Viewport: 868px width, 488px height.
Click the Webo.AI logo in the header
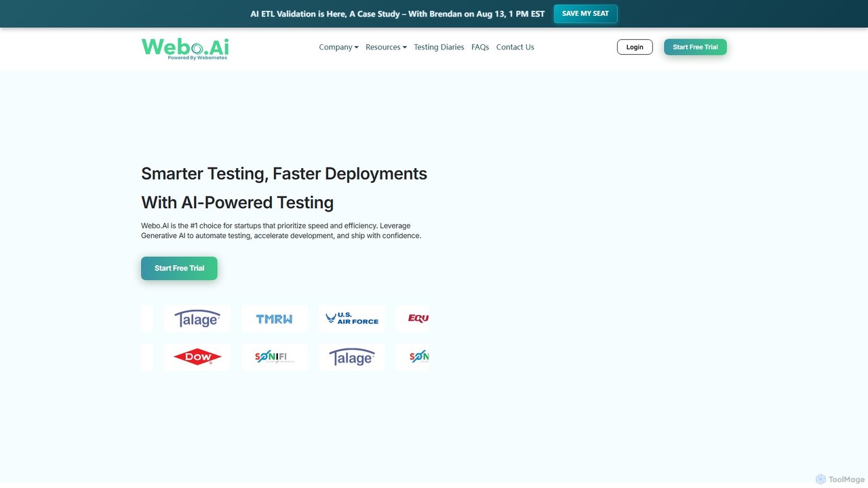(185, 48)
